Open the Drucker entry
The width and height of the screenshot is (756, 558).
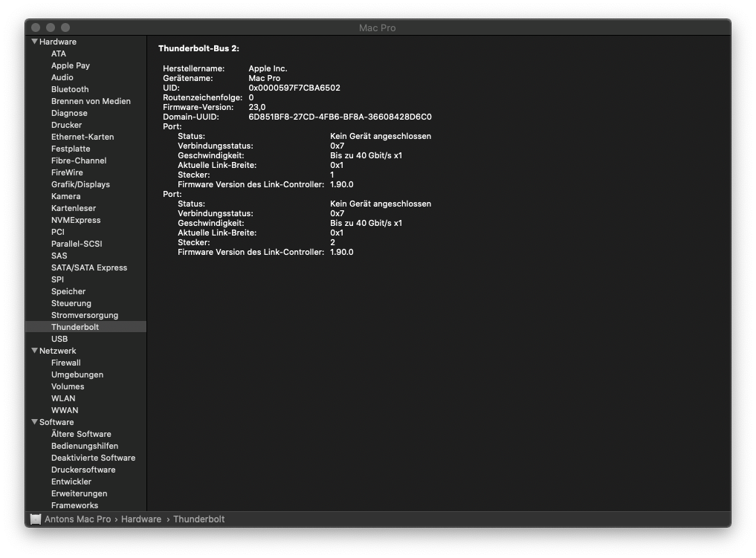(x=67, y=125)
